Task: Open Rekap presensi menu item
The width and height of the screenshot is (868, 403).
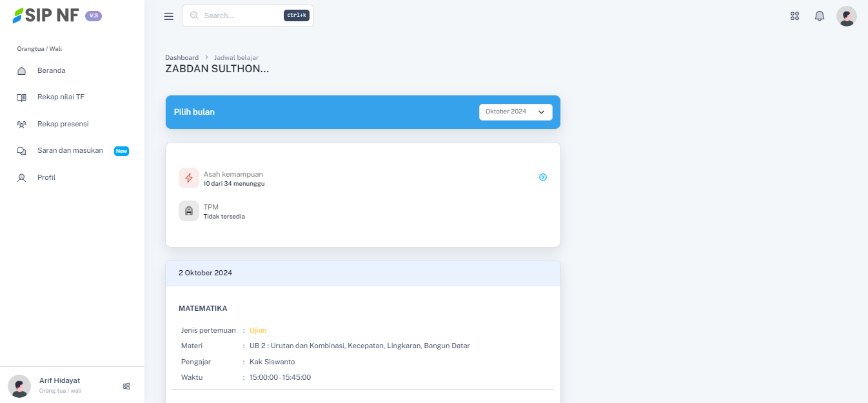Action: [63, 124]
